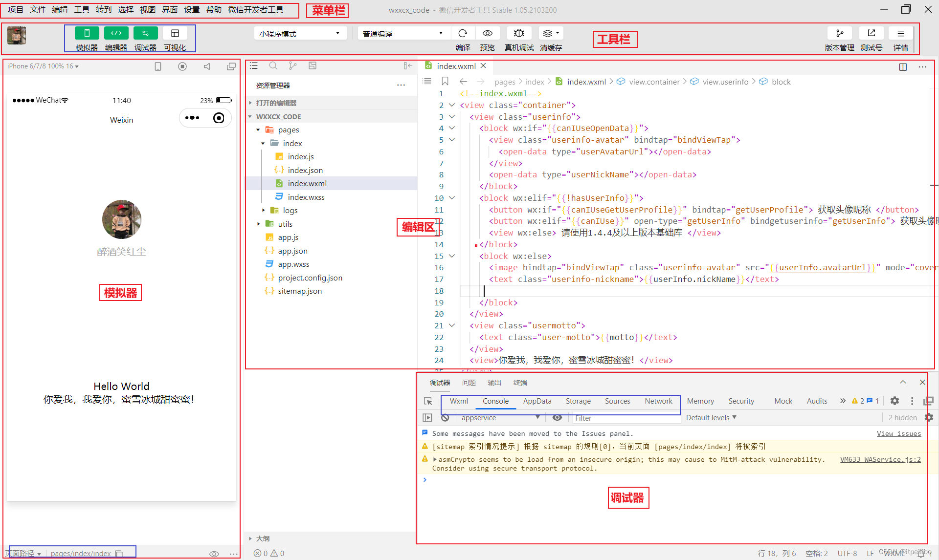The width and height of the screenshot is (939, 560).
Task: Click split editor icon
Action: click(903, 67)
